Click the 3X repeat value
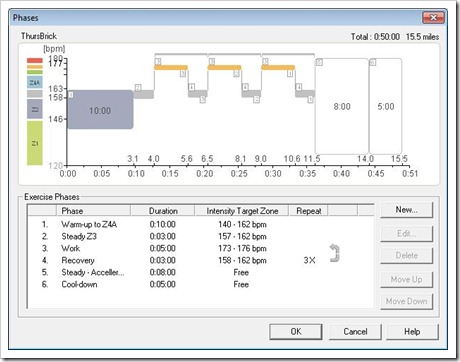Screen dimensions: 460x362 309,260
